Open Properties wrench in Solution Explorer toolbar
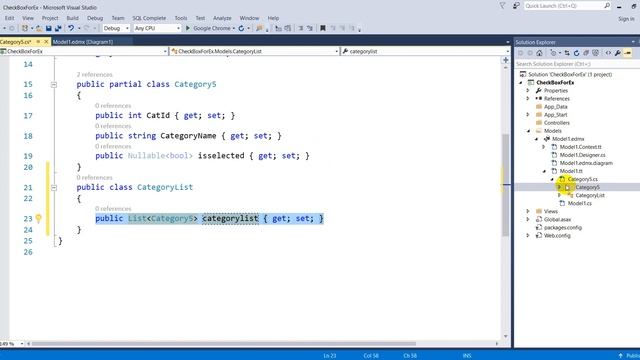The height and width of the screenshot is (360, 640). 618,53
